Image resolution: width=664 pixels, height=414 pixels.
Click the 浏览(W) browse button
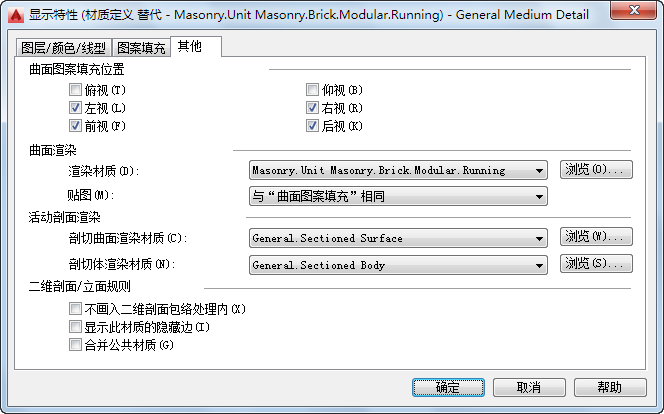596,236
